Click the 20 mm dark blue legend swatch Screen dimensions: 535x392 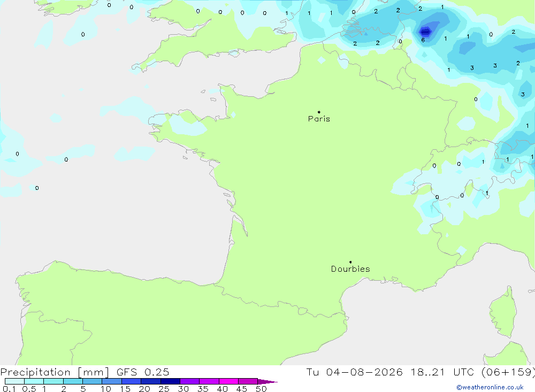click(150, 381)
